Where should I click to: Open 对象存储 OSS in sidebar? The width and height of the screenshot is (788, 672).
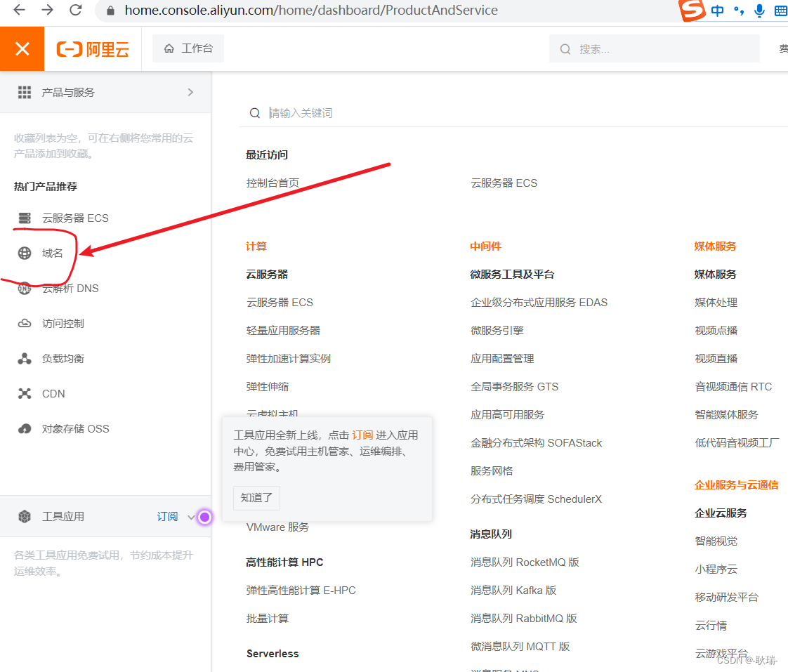(75, 429)
